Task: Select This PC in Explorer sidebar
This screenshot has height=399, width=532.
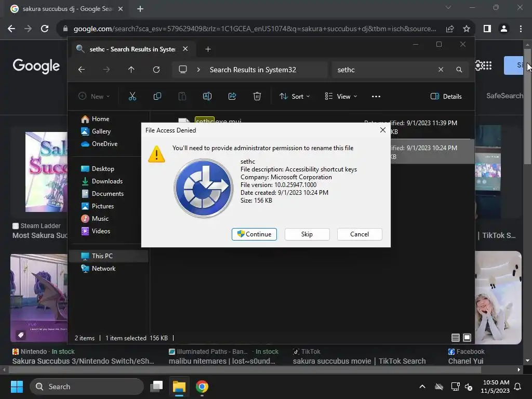Action: [x=109, y=256]
